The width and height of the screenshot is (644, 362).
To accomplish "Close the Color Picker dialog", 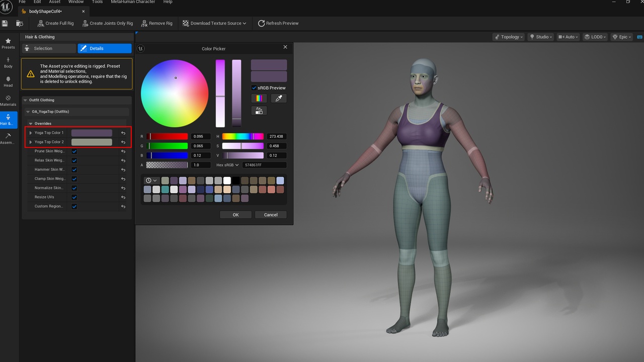I will (x=285, y=47).
